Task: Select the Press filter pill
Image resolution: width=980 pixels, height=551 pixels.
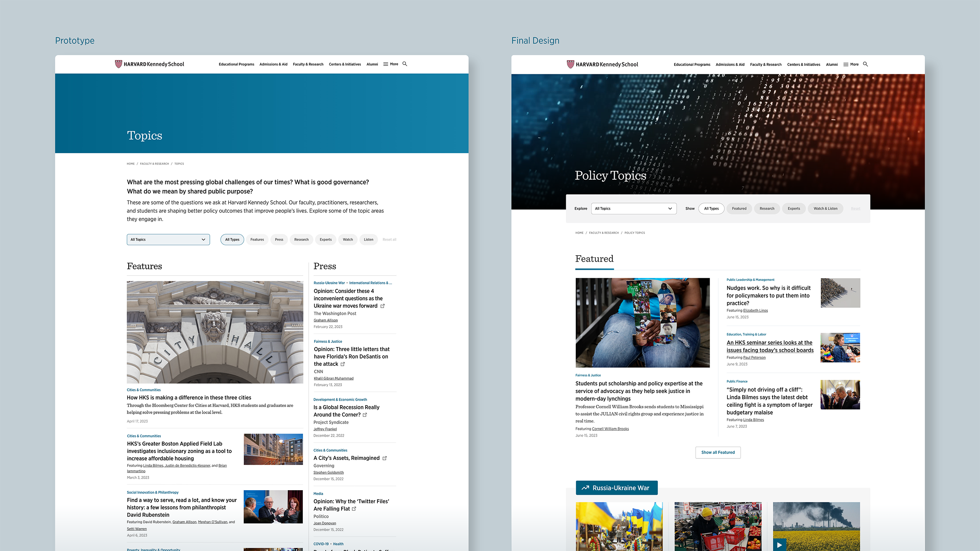Action: 279,240
